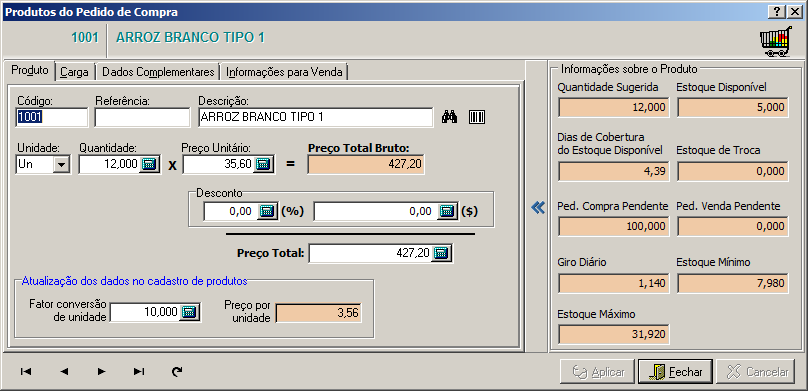Open the Desconto percent calculator icon
Image resolution: width=808 pixels, height=391 pixels.
(x=267, y=211)
